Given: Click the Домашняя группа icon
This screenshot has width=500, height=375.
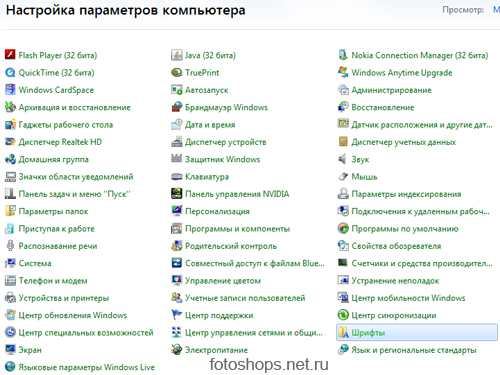Looking at the screenshot, I should tap(10, 159).
